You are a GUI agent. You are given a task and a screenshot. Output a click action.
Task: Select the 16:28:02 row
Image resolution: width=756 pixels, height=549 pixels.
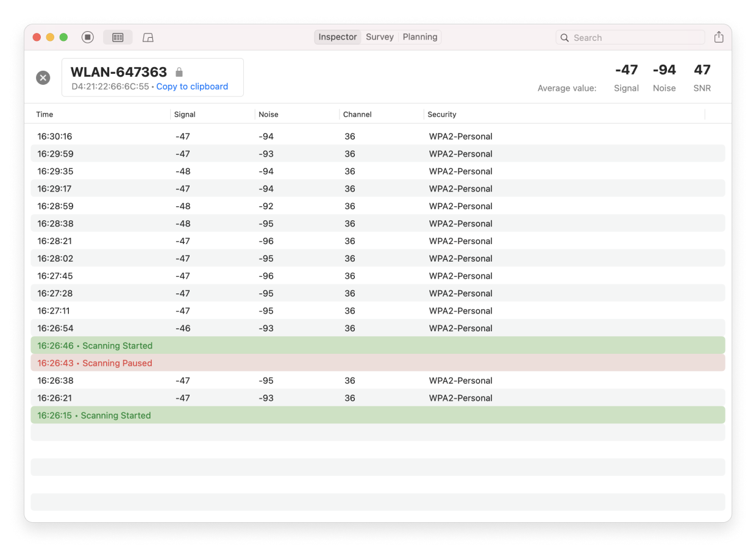coord(378,259)
